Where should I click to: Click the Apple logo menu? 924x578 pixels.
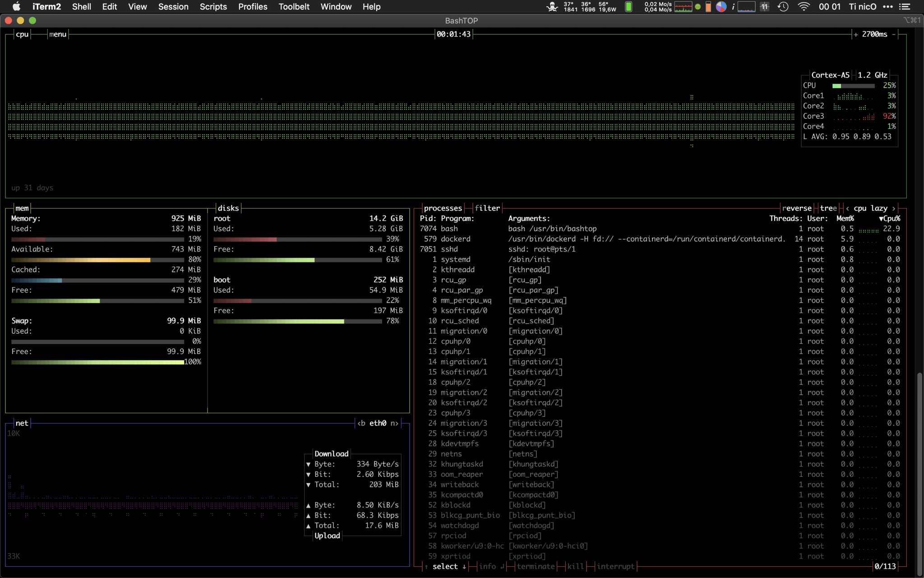[16, 6]
